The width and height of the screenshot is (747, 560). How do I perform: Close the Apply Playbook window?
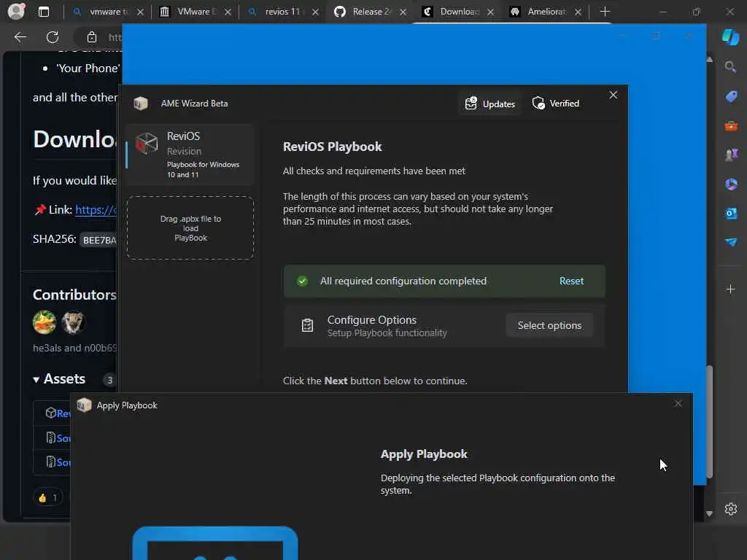[678, 404]
